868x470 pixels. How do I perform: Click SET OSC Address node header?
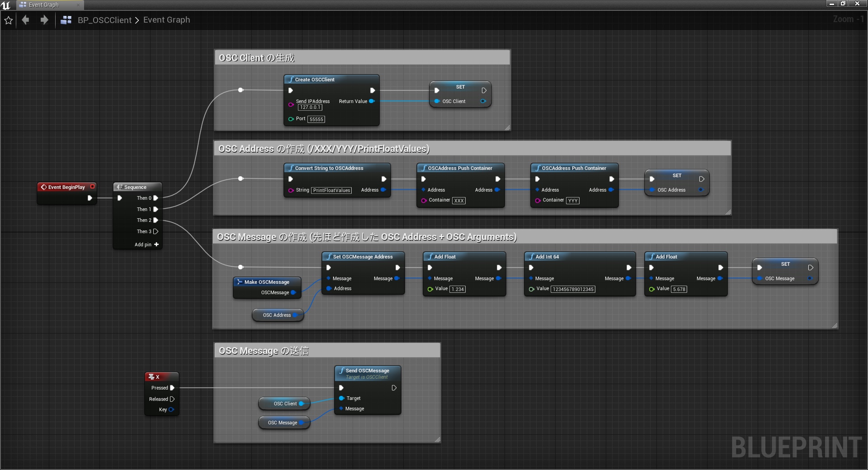677,175
